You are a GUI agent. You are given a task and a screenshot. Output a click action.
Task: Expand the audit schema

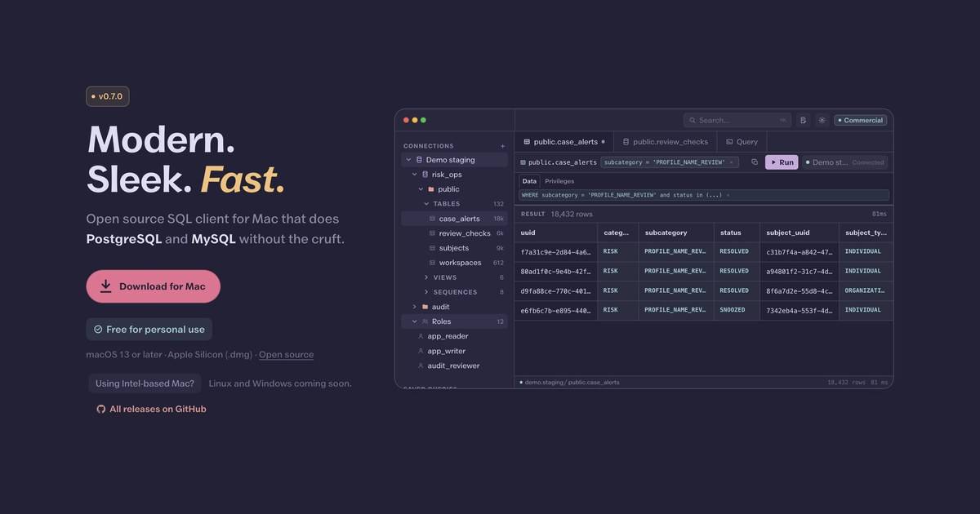click(414, 307)
